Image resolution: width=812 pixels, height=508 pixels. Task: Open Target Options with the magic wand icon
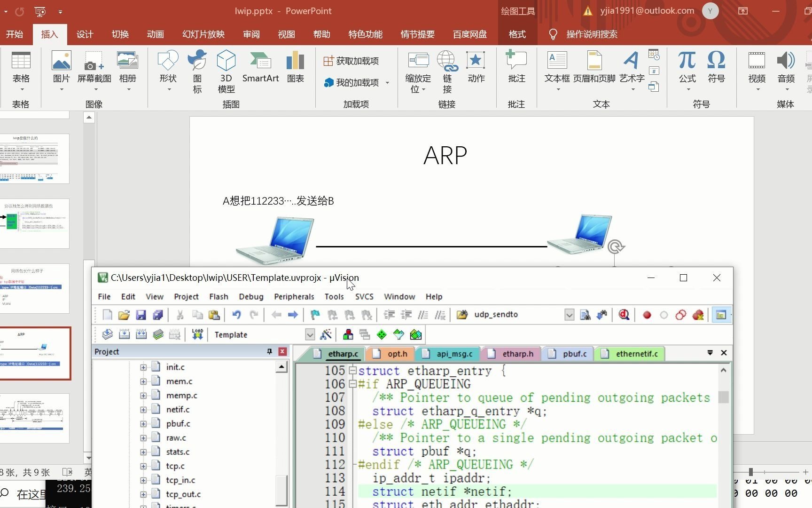point(327,334)
